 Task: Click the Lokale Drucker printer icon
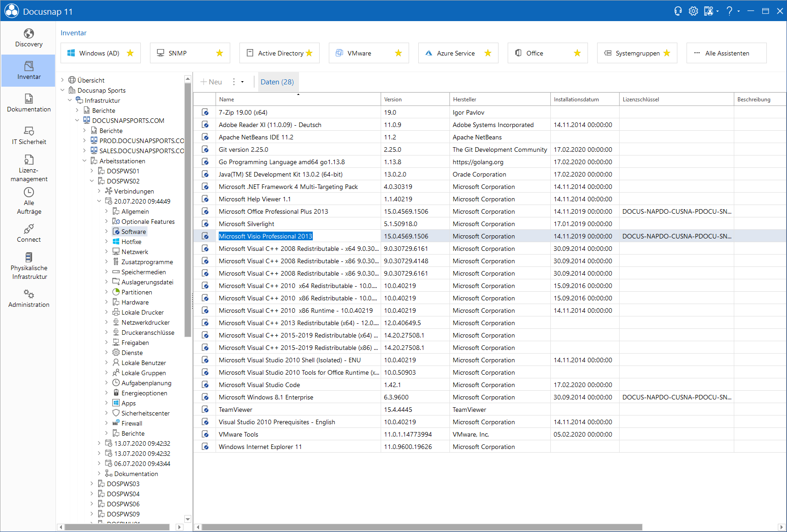click(x=116, y=312)
